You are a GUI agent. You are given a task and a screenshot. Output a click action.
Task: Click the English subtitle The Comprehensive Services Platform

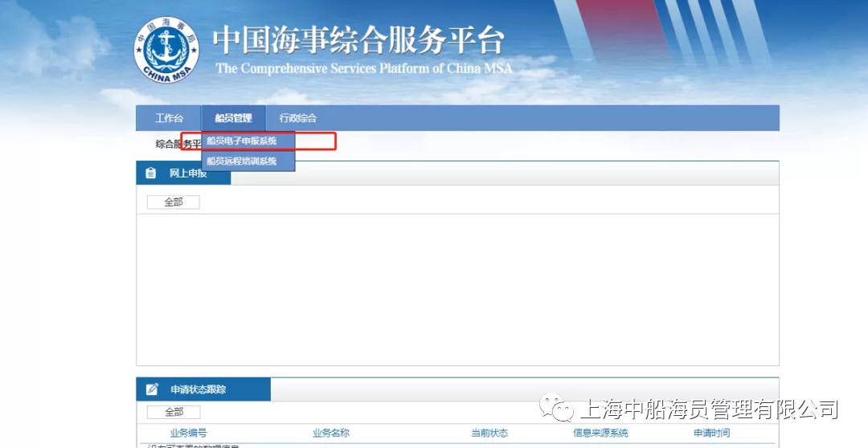(364, 68)
